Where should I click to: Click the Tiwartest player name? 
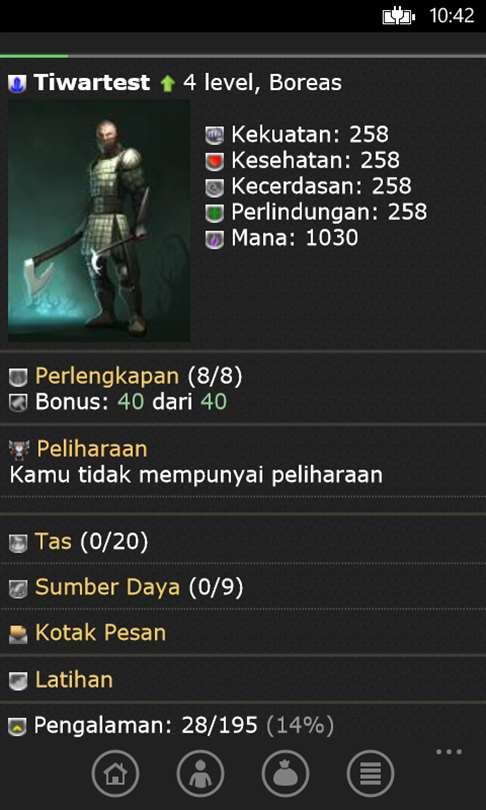pyautogui.click(x=92, y=83)
